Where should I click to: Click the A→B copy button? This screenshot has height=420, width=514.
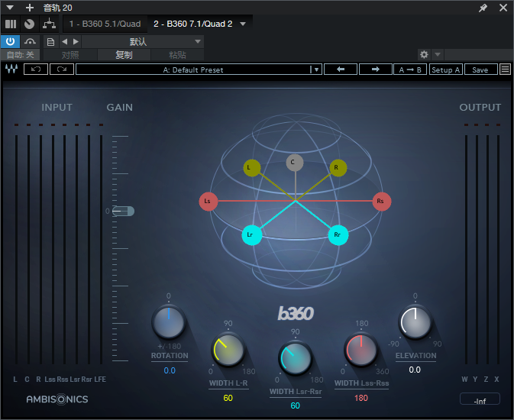[x=409, y=69]
